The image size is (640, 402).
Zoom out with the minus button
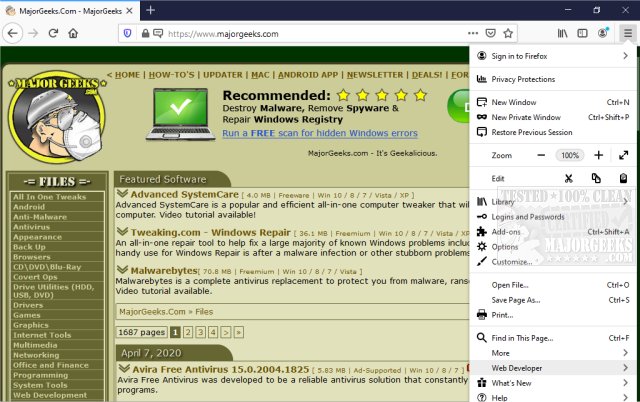(x=541, y=155)
